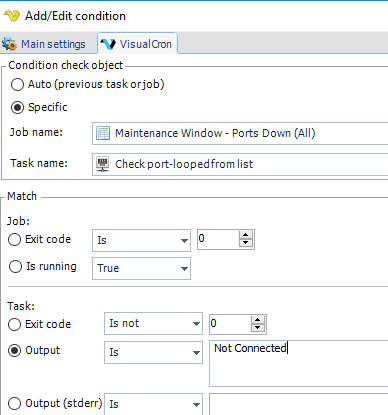This screenshot has height=415, width=388.
Task: Decrease the Task exit code spinner value
Action: pos(257,327)
